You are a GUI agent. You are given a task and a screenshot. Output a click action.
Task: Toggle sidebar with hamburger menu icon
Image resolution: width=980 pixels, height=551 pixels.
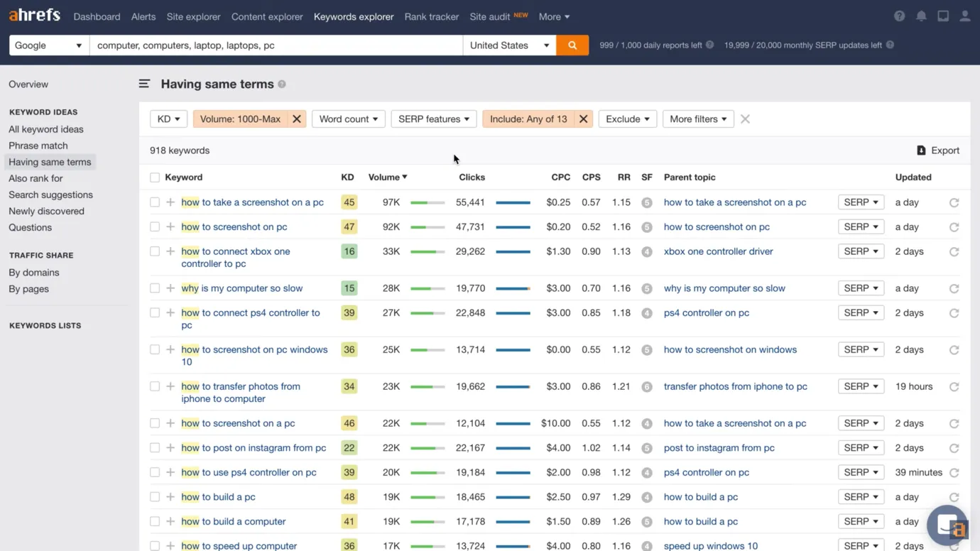point(144,84)
